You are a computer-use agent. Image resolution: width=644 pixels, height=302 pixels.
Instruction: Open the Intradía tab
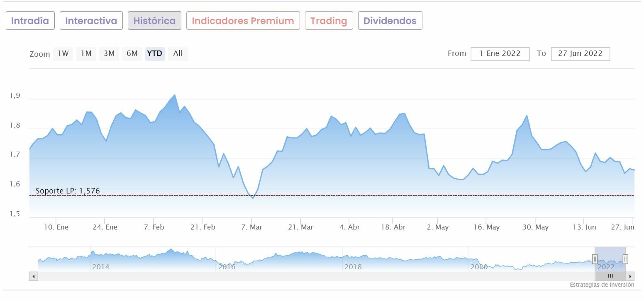click(30, 21)
